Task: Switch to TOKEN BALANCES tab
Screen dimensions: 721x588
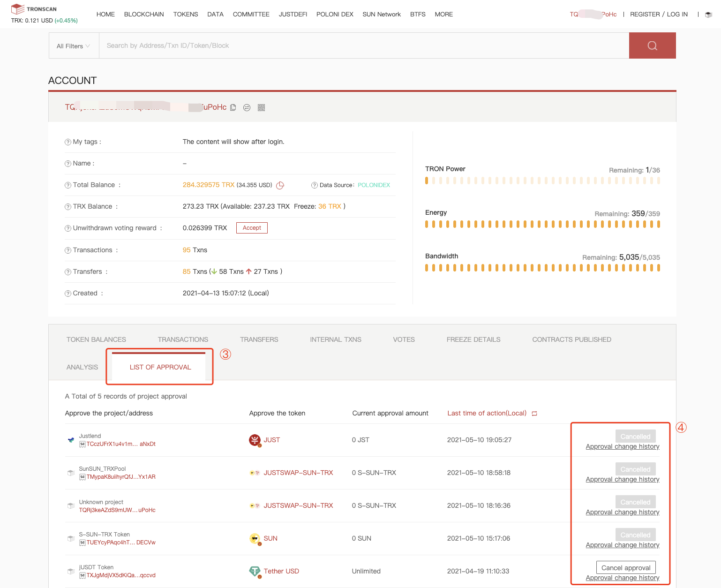Action: click(x=96, y=339)
